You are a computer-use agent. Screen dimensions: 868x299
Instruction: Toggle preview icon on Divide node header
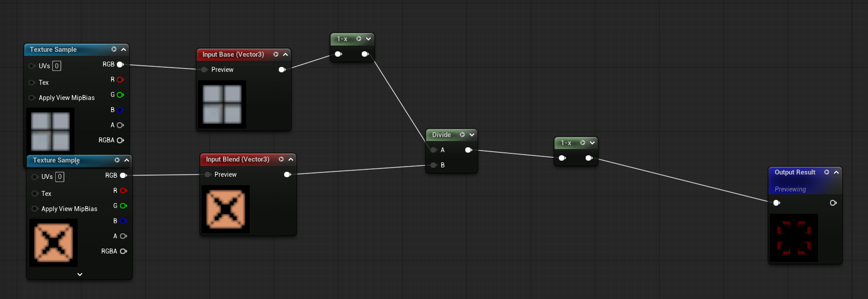click(462, 135)
